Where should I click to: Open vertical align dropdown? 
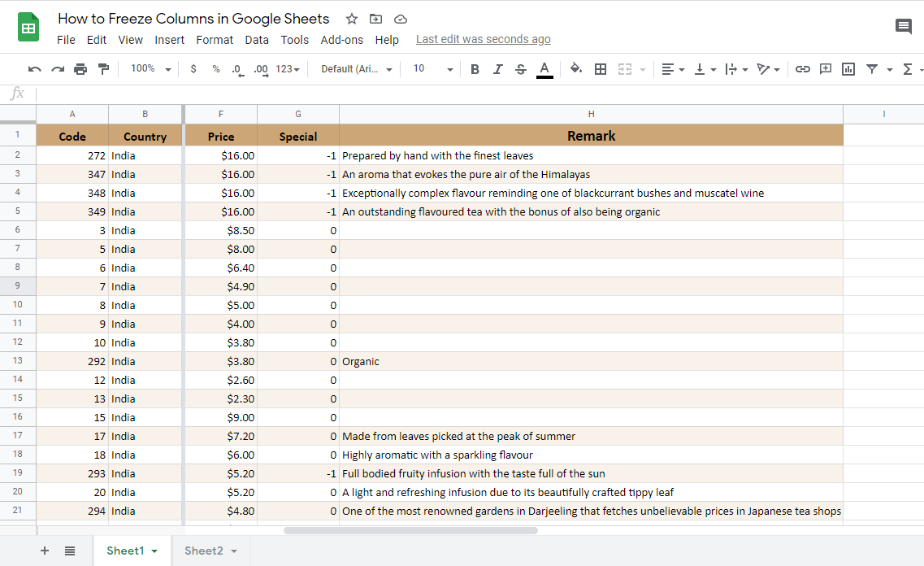[705, 69]
